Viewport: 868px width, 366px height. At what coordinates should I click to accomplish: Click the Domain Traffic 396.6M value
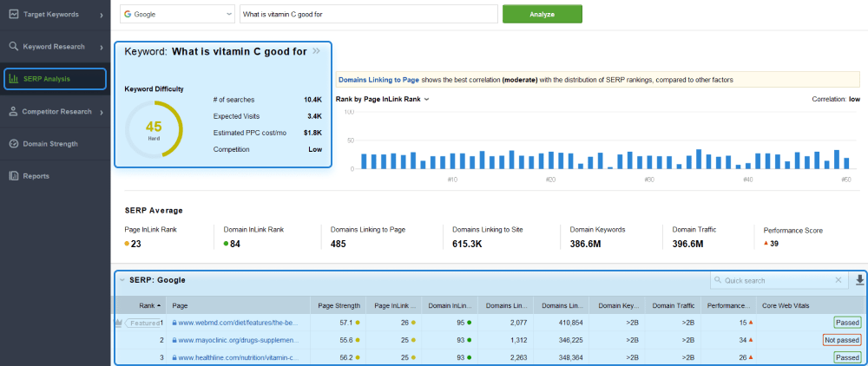[x=688, y=244]
